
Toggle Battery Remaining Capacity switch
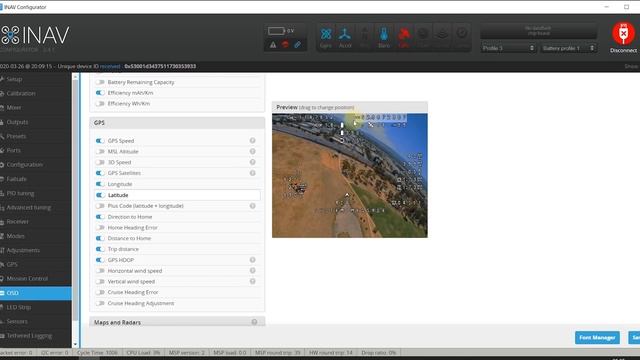pyautogui.click(x=100, y=82)
